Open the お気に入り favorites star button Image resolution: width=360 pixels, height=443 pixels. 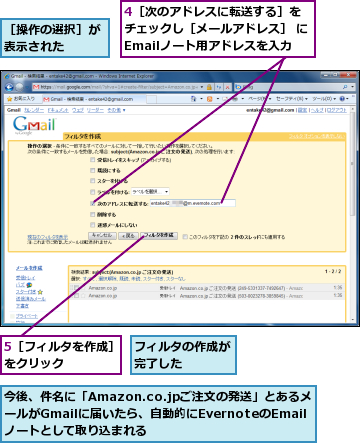pyautogui.click(x=21, y=99)
